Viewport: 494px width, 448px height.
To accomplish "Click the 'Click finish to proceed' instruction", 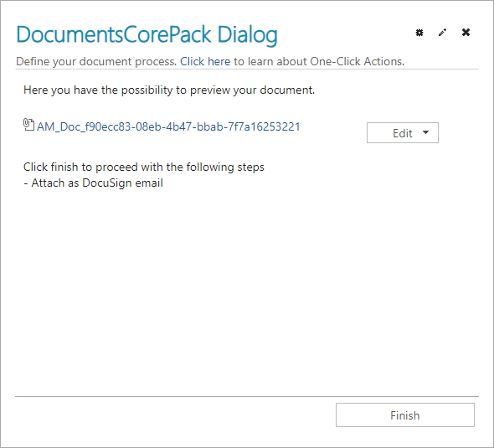I will pos(144,167).
